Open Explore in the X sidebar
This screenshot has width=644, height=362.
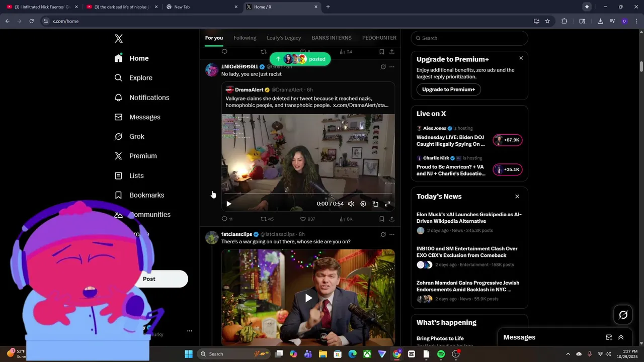pos(133,78)
